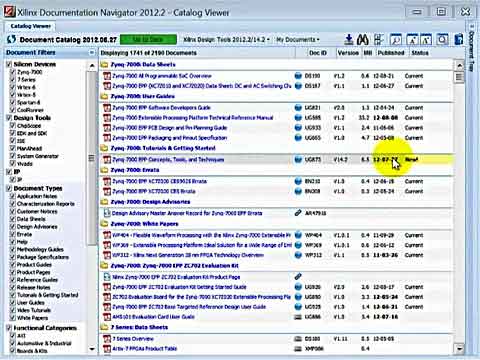The image size is (480, 360).
Task: Click the PDF icon beside UG821 Software Developers Guide
Action: click(x=107, y=108)
